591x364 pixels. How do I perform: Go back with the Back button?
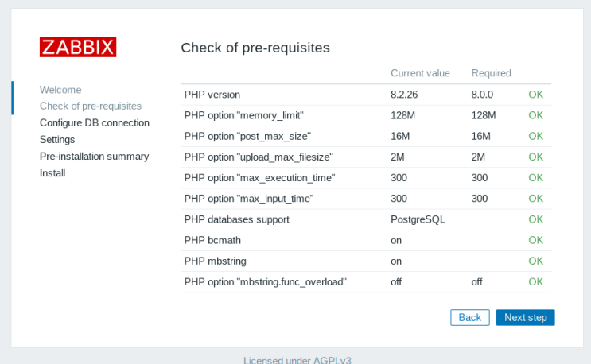(469, 317)
